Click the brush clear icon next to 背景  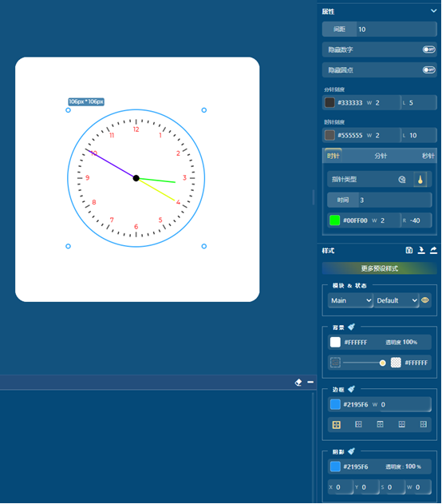(x=352, y=327)
